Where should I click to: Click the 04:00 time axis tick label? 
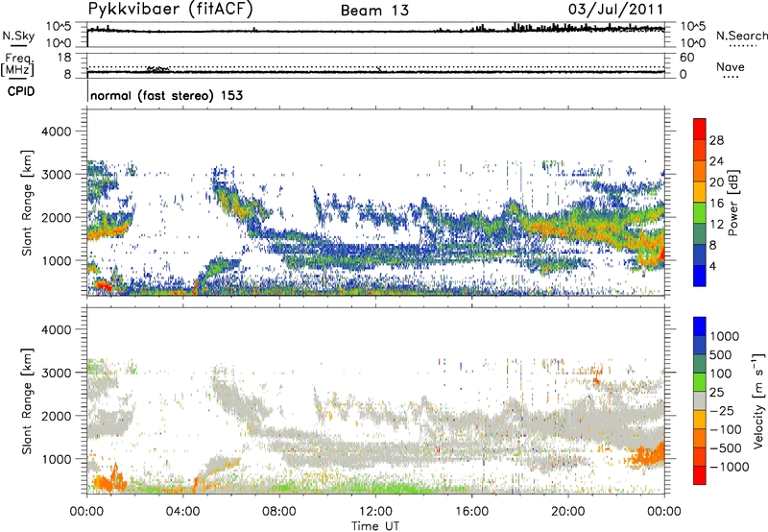[182, 512]
